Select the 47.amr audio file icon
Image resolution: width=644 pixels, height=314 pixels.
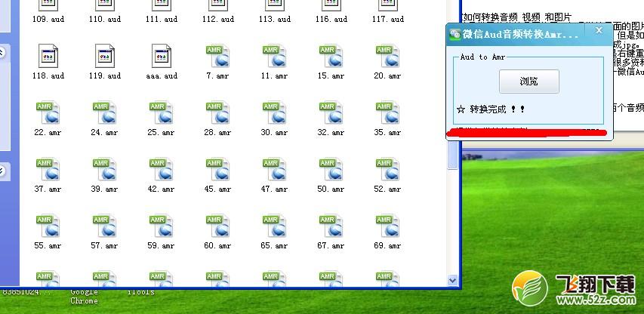point(274,169)
